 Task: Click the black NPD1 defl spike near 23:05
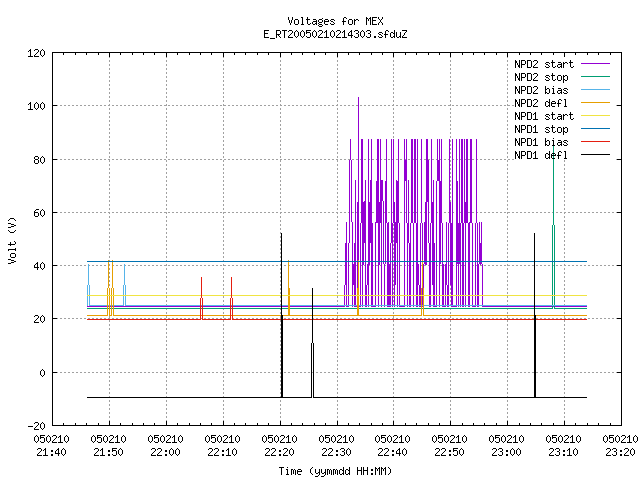[535, 314]
